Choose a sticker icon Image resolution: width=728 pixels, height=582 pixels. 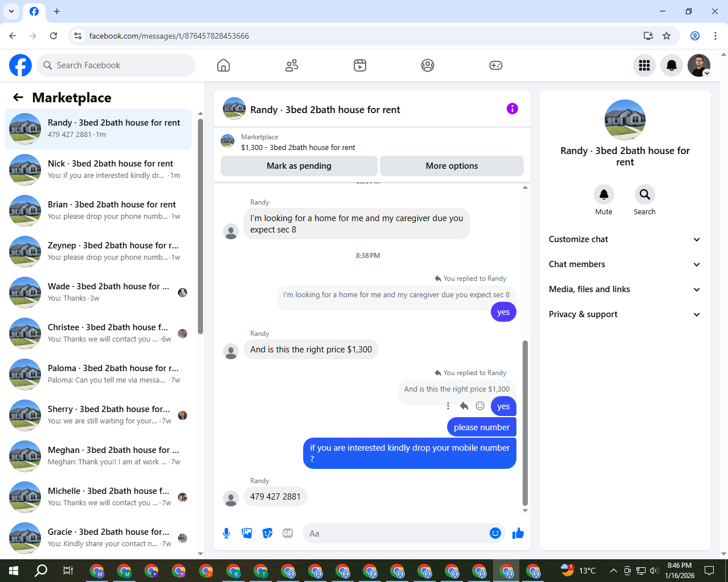[267, 533]
